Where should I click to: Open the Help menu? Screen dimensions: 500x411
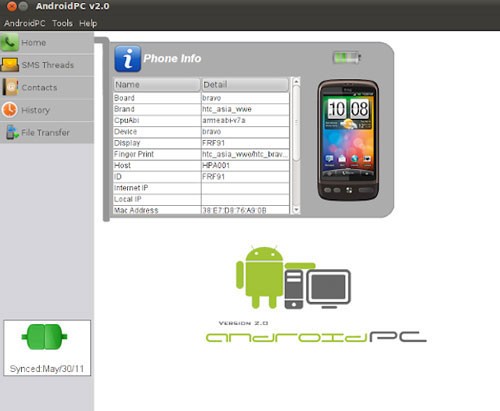coord(88,23)
